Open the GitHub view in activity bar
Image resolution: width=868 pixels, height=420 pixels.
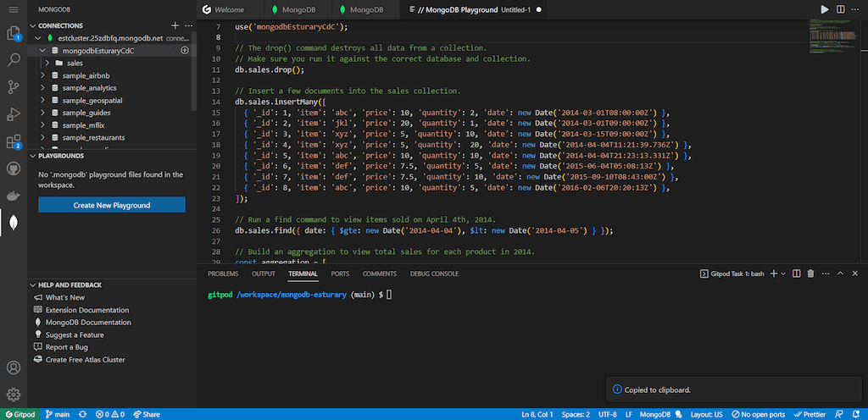(x=14, y=169)
